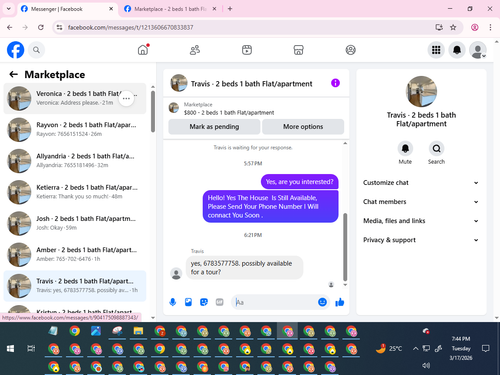500x375 pixels.
Task: Open Facebook notifications bell
Action: coord(457,50)
